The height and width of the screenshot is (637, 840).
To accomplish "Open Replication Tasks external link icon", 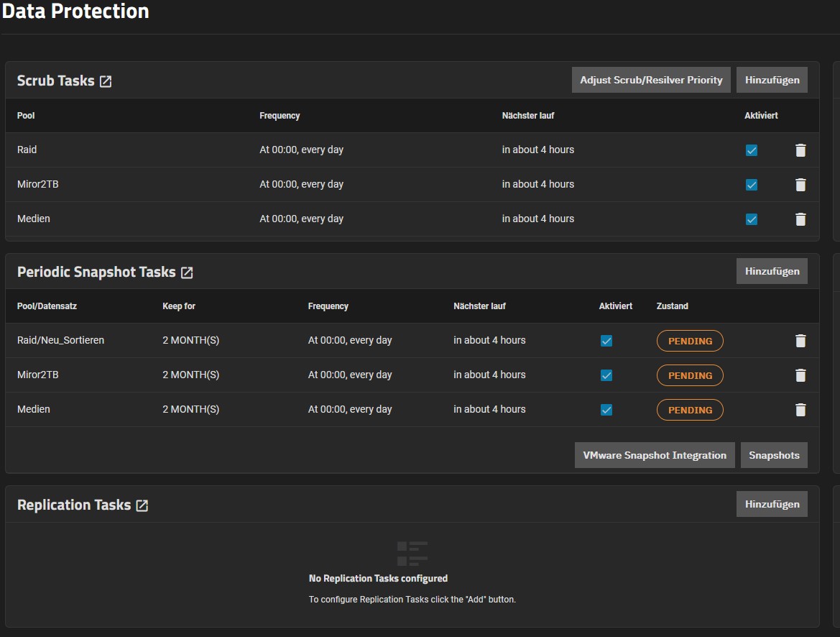I will point(142,505).
